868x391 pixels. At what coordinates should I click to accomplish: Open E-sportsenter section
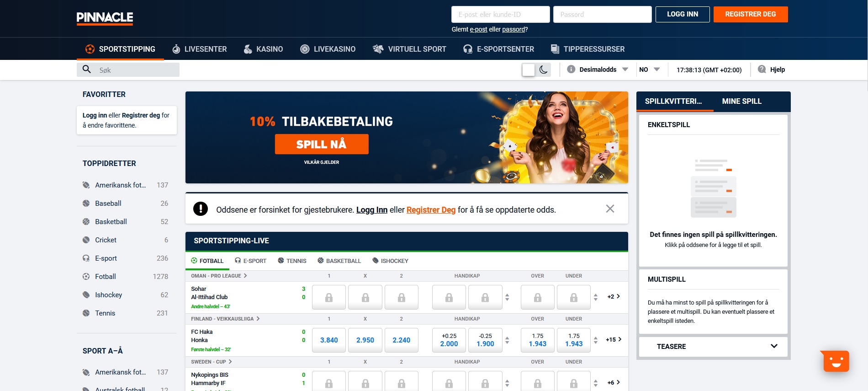click(x=498, y=49)
